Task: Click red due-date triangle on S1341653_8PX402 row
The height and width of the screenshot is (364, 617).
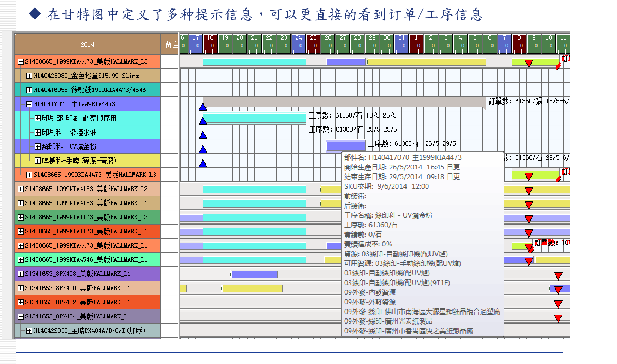Action: click(558, 304)
